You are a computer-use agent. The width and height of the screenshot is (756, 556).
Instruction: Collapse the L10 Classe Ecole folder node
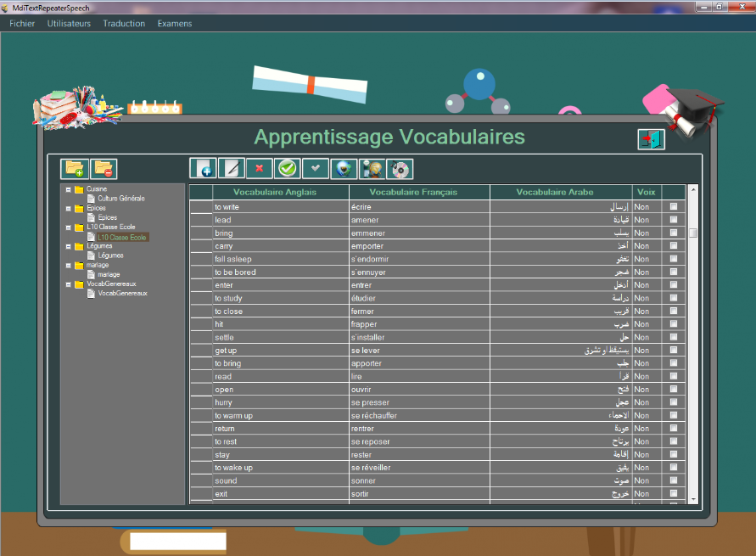click(68, 227)
